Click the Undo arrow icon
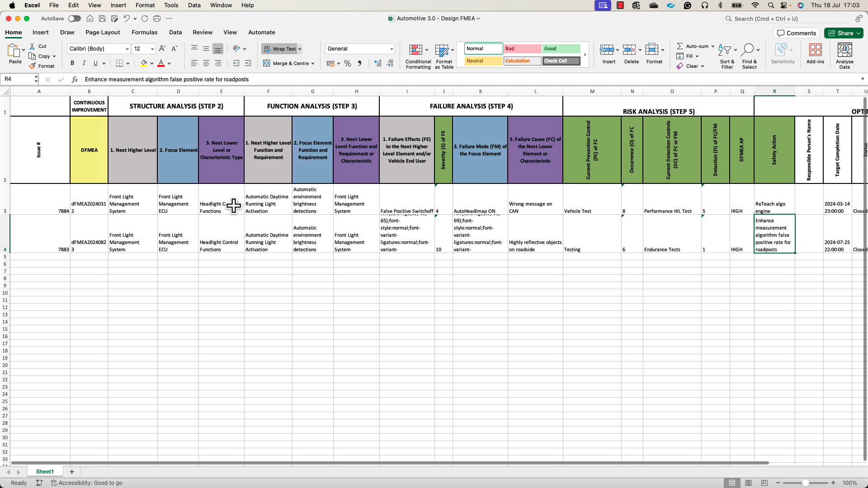868x488 pixels. (x=127, y=19)
